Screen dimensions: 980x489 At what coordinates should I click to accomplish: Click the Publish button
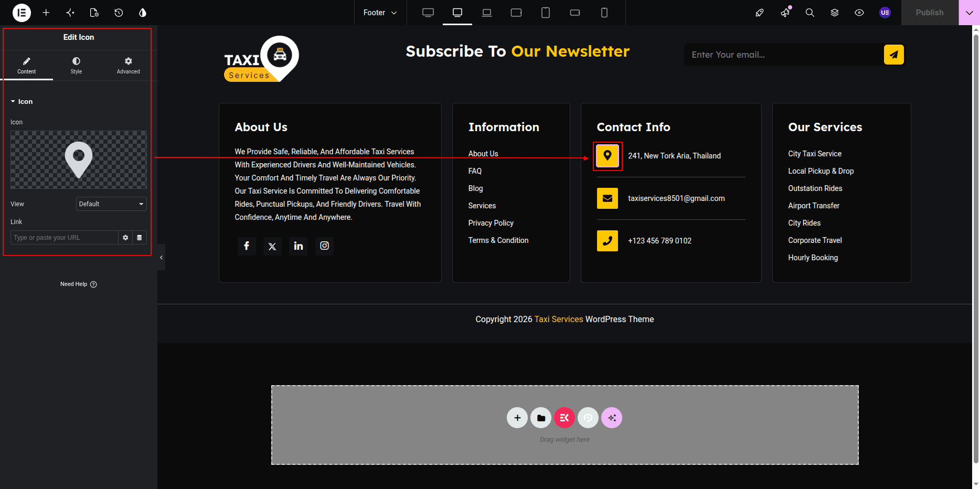point(930,13)
